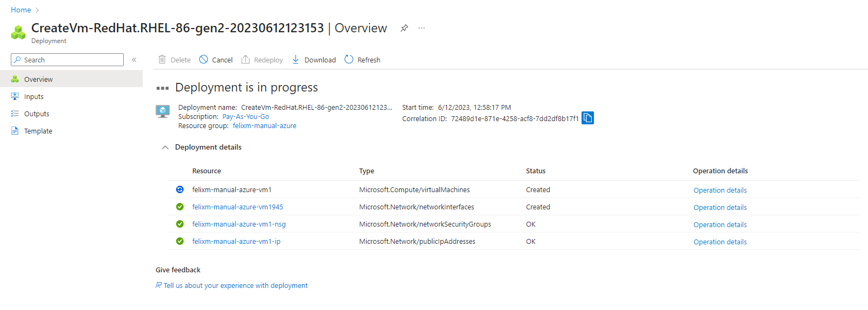Click the virtual machine monitor icon
The image size is (868, 310).
pyautogui.click(x=163, y=111)
